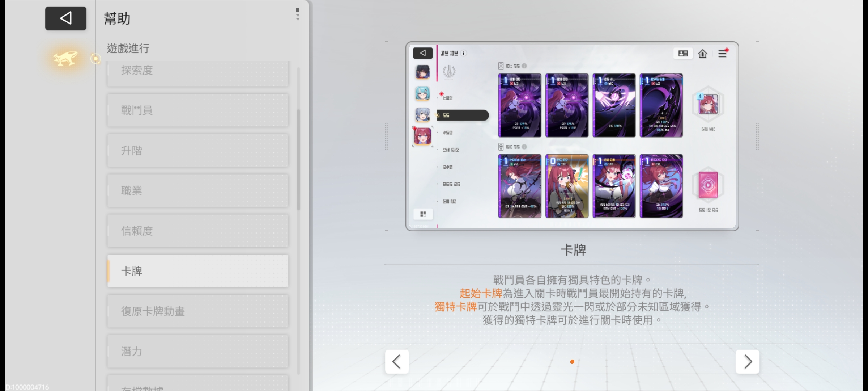Go to next help page arrow
Image resolution: width=868 pixels, height=391 pixels.
[x=747, y=361]
